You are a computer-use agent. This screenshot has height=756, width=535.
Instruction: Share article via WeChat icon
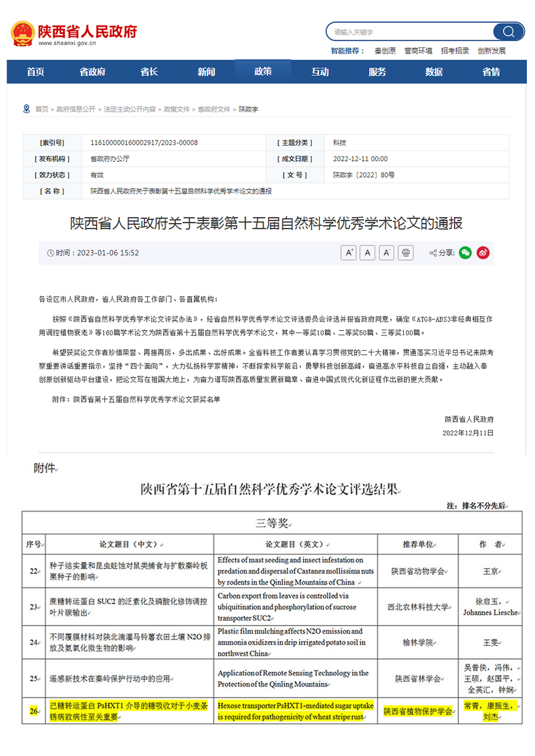(x=465, y=253)
